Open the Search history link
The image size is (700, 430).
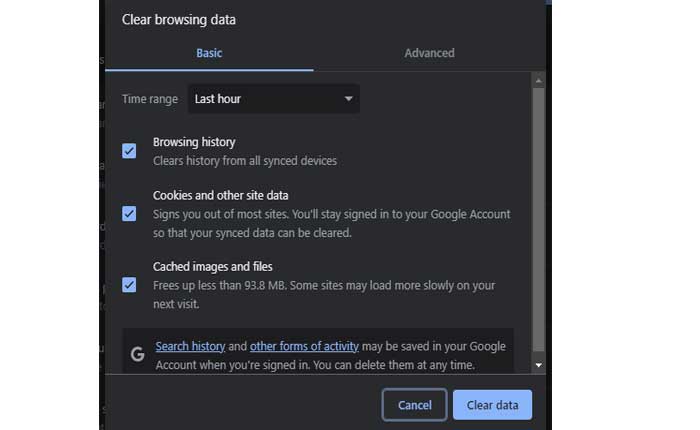tap(190, 346)
